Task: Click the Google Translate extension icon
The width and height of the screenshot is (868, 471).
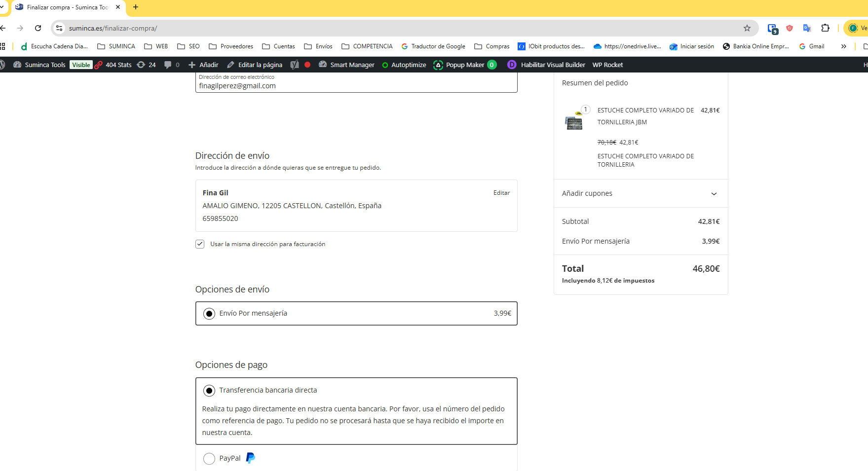Action: click(807, 28)
